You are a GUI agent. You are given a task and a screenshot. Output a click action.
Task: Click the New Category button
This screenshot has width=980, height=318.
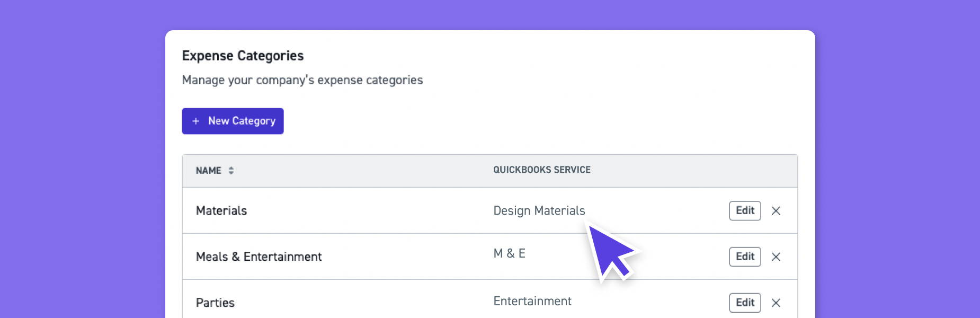(233, 121)
